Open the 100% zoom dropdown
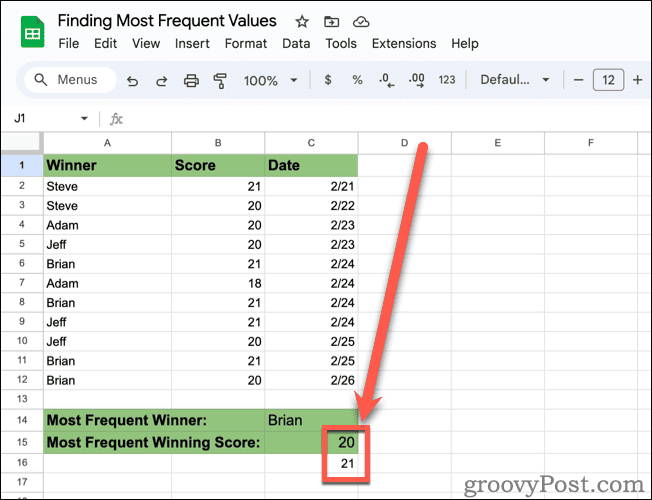This screenshot has height=500, width=652. pos(271,80)
